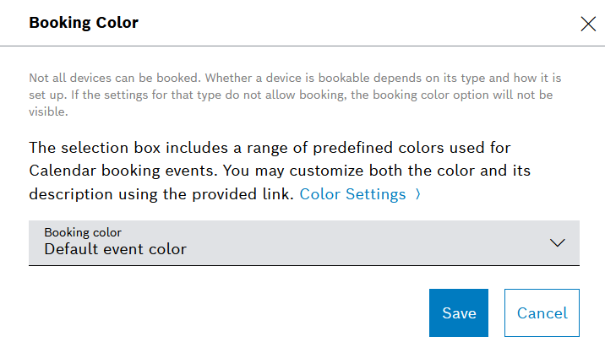Follow the blue Color Settings hyperlink text
This screenshot has height=364, width=605.
[352, 194]
